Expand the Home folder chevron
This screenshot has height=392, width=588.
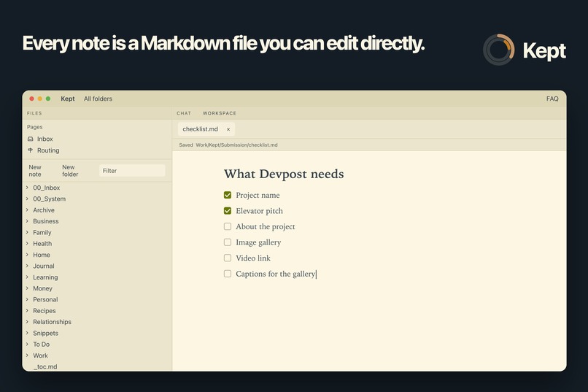tap(28, 255)
